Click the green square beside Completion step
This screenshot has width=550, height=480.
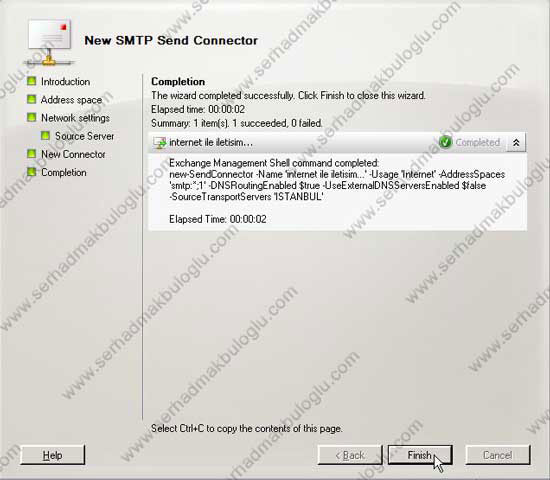(32, 172)
